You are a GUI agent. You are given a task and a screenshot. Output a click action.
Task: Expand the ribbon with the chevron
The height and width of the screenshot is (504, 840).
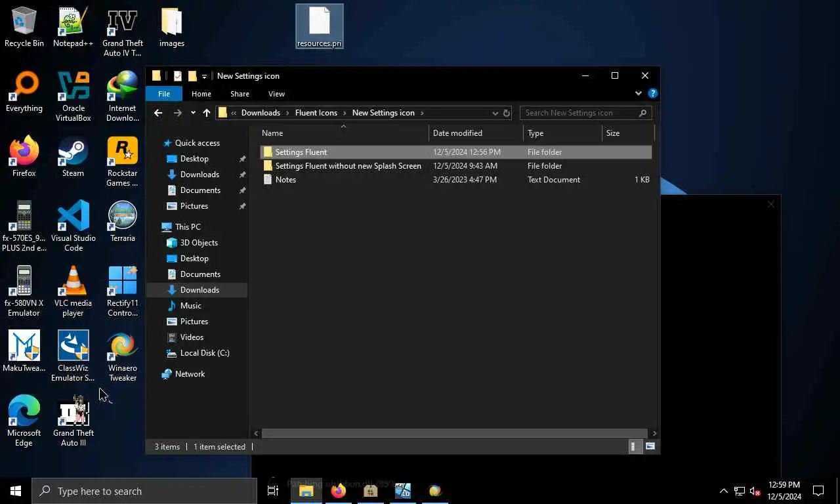tap(638, 93)
